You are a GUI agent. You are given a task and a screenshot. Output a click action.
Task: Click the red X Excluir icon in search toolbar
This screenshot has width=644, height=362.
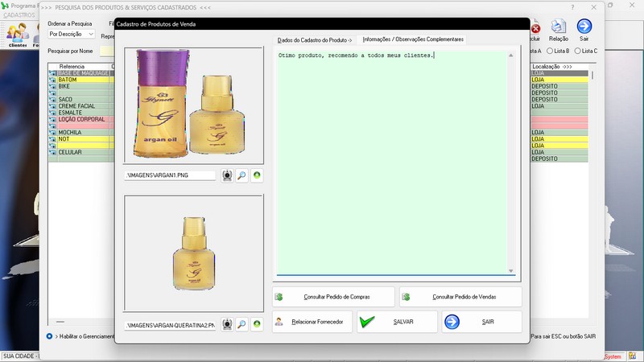coord(535,30)
